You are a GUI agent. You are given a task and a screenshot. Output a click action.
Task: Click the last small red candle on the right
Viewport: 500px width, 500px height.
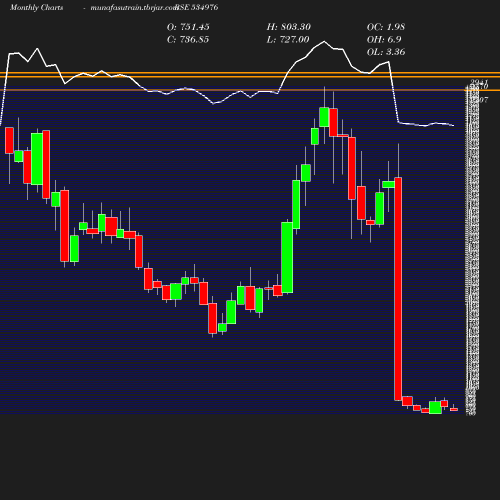point(454,409)
